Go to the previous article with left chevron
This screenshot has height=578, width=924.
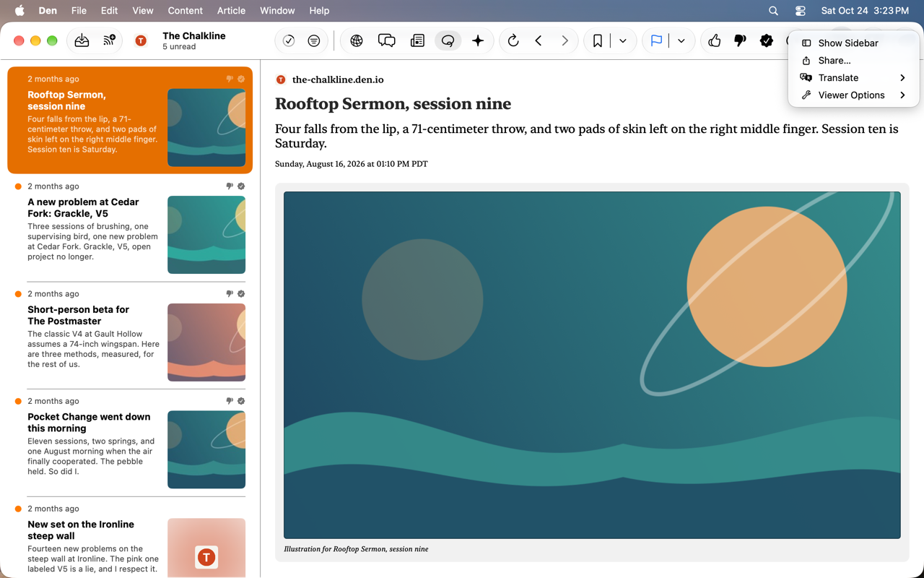[x=539, y=41]
